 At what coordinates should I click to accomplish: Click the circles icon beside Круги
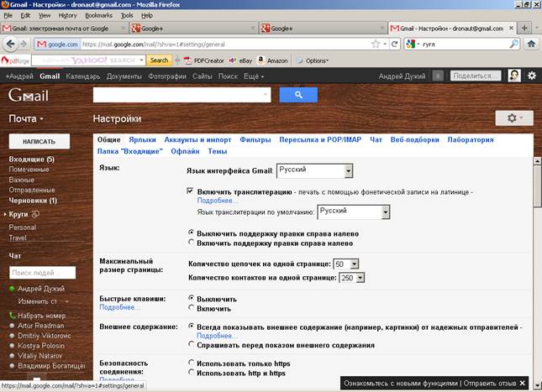pos(35,214)
